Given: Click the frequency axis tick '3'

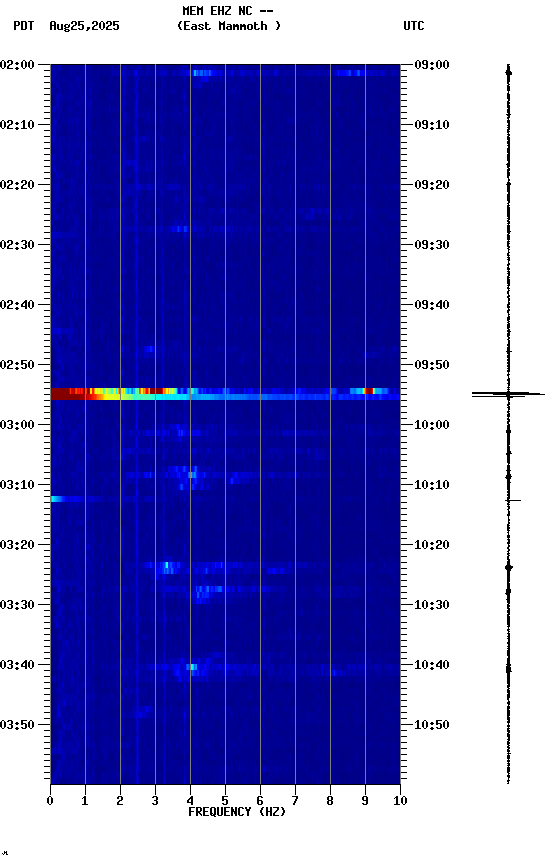Looking at the screenshot, I should [x=155, y=801].
